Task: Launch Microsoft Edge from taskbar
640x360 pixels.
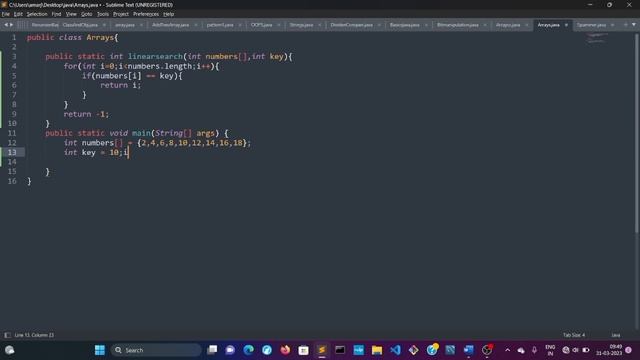Action: tap(249, 350)
